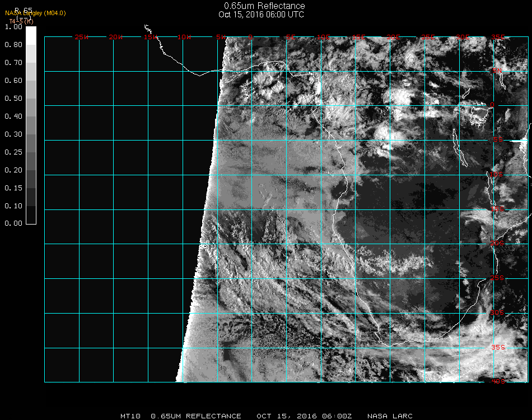Click the '25S' latitude label

tap(497, 278)
